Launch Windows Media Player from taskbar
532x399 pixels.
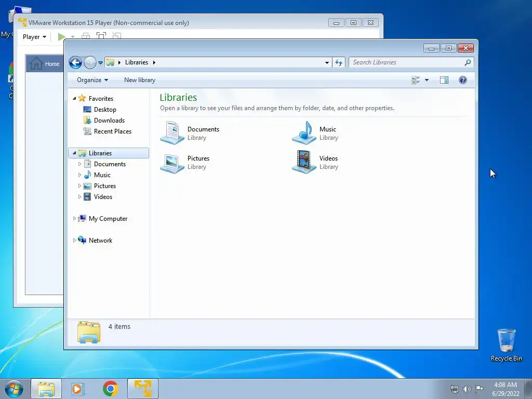click(77, 389)
